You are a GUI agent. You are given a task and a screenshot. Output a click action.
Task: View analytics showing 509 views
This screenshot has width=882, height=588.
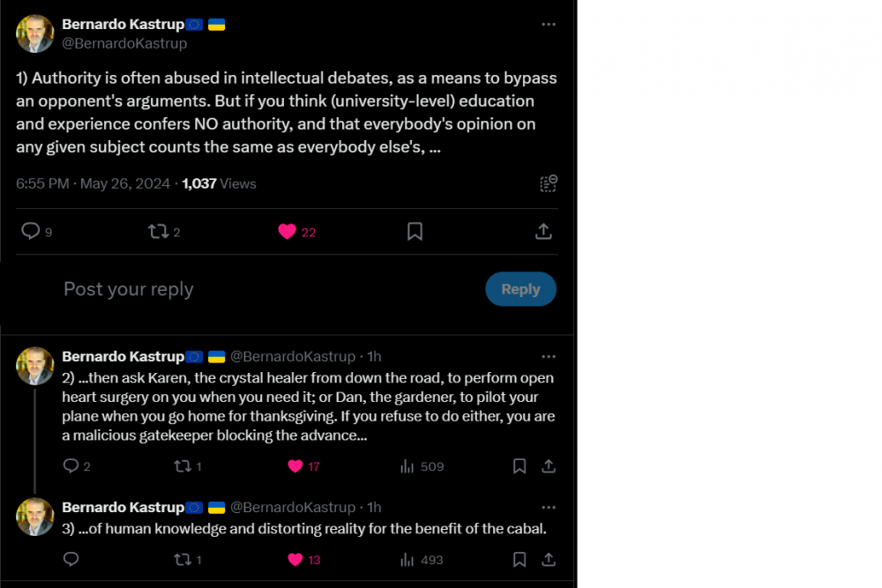click(407, 466)
